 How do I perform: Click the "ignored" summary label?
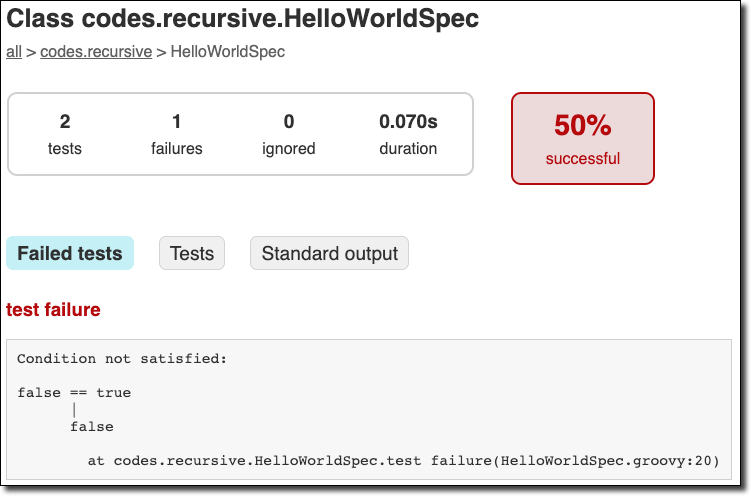tap(289, 149)
